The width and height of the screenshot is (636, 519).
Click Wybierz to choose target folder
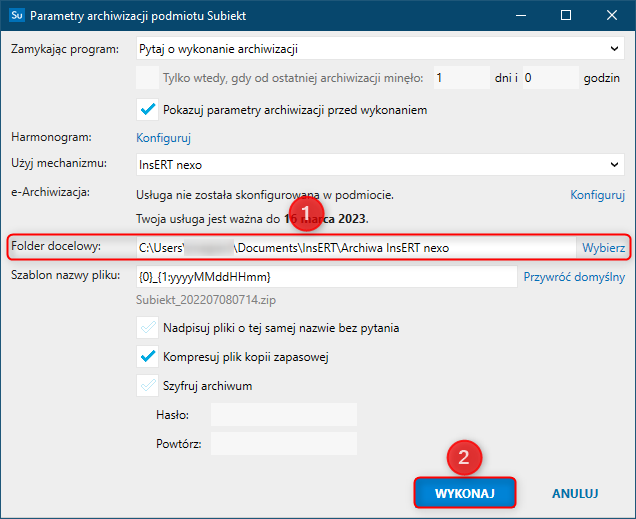[603, 247]
